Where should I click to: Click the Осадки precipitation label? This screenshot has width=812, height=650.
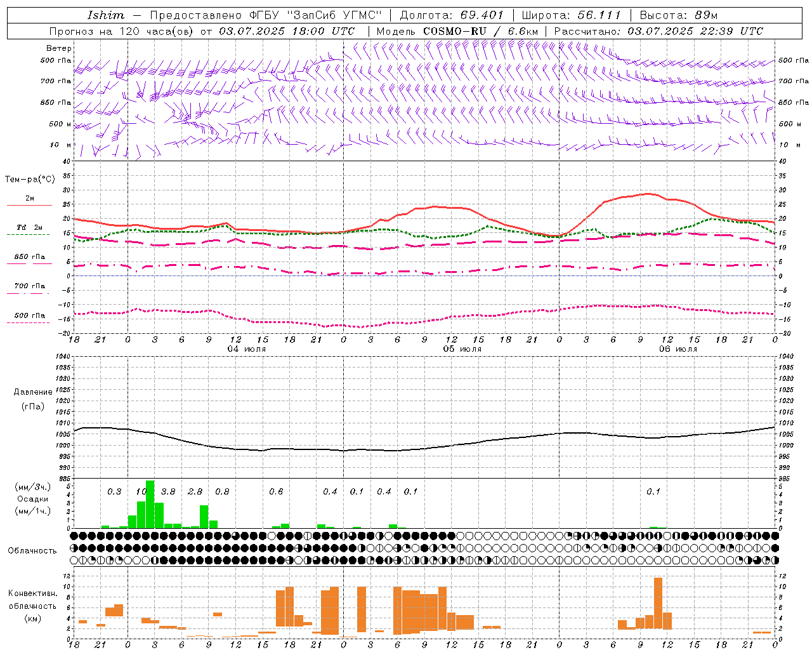pyautogui.click(x=32, y=499)
